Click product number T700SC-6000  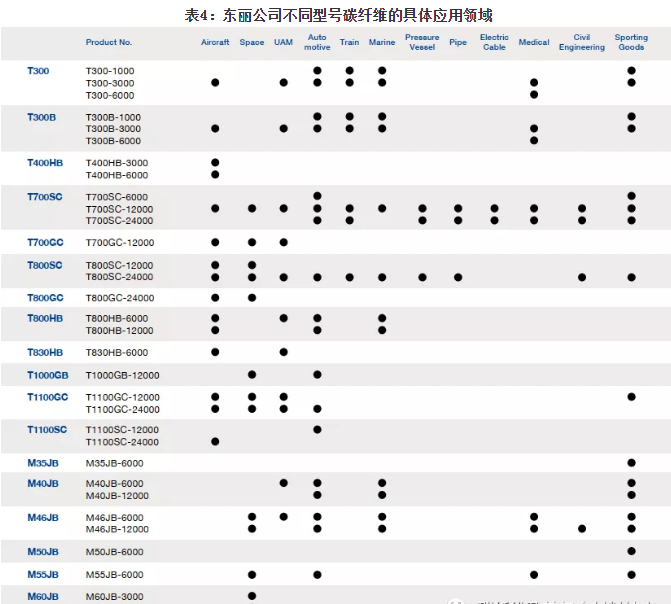pos(116,197)
